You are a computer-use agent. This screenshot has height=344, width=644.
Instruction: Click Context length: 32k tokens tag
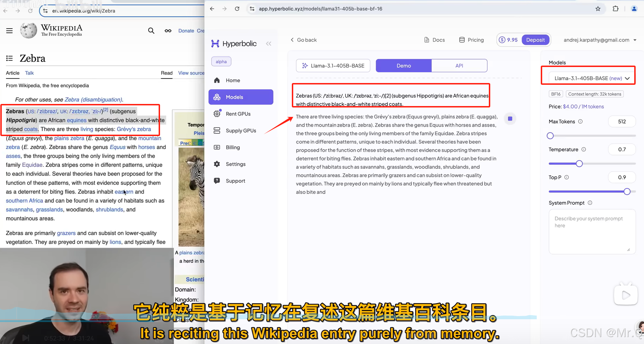pyautogui.click(x=594, y=94)
